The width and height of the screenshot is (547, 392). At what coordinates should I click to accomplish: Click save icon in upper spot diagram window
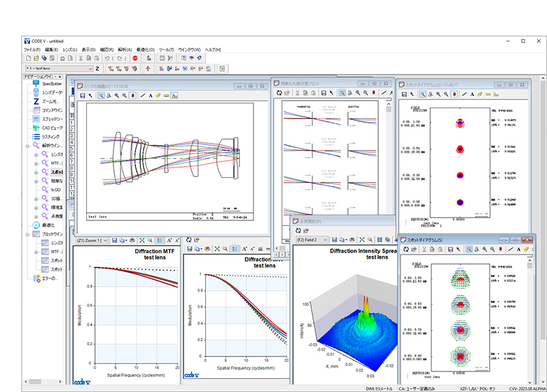coord(404,94)
